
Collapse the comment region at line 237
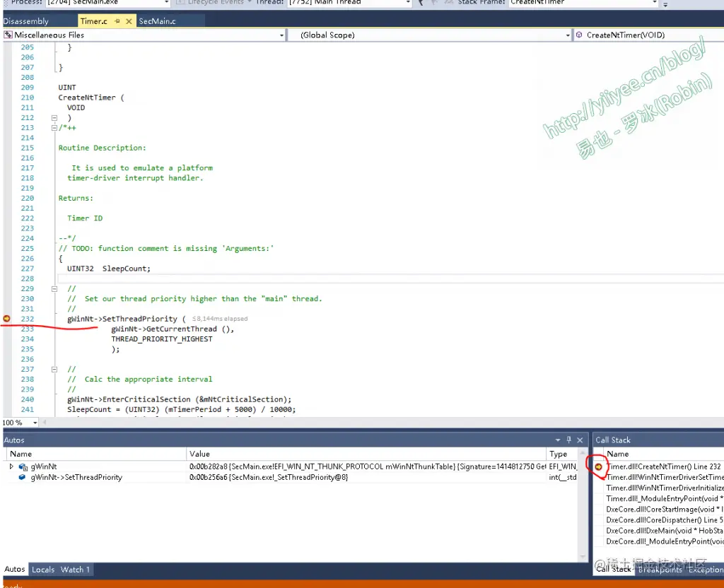[54, 369]
